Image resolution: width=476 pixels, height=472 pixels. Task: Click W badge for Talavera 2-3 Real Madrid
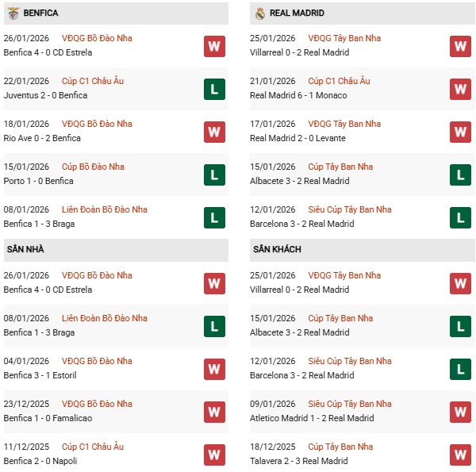tap(460, 455)
